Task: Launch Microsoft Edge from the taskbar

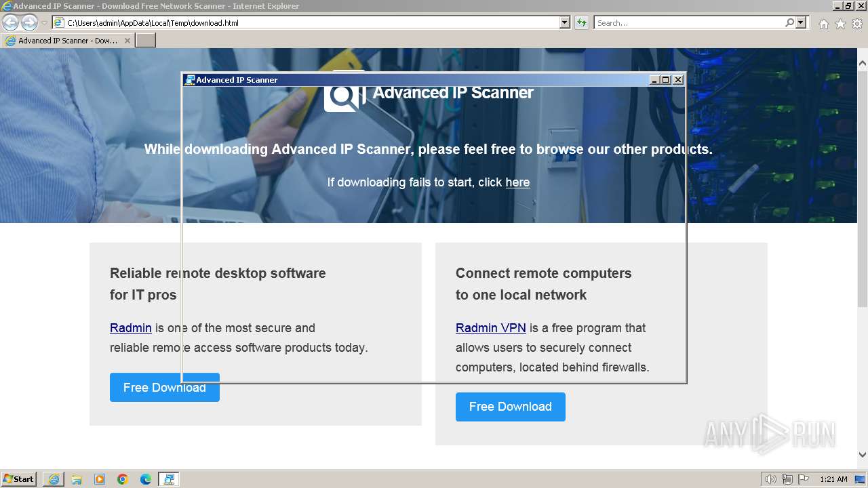Action: pos(146,479)
